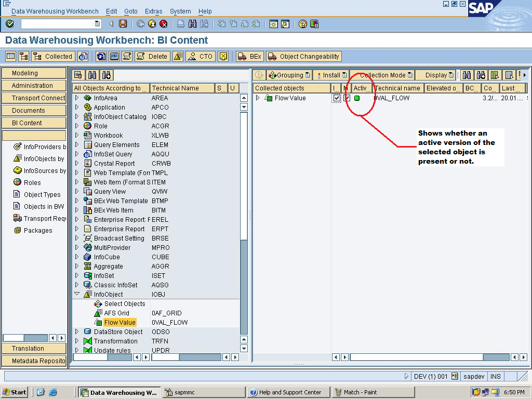Open the Edit menu
Viewport: 532px width, 399px height.
tap(111, 11)
